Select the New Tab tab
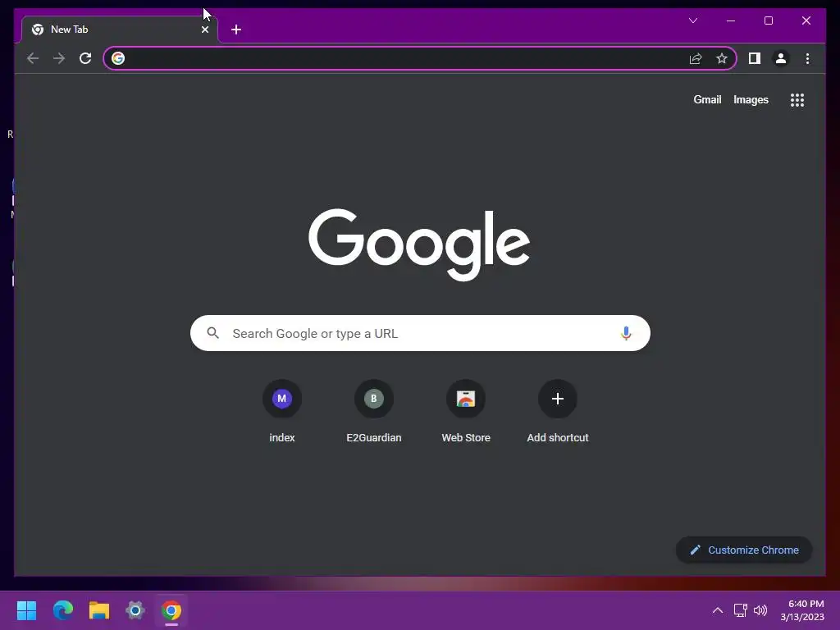 (120, 30)
